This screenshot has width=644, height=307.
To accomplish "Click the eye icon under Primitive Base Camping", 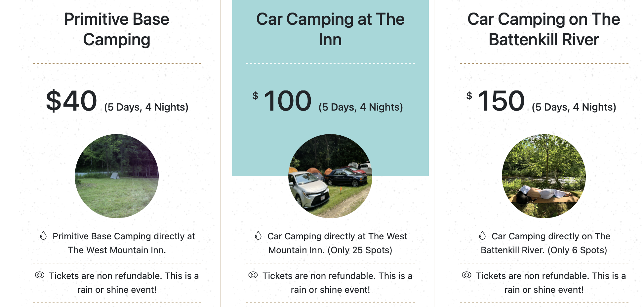I will click(40, 275).
